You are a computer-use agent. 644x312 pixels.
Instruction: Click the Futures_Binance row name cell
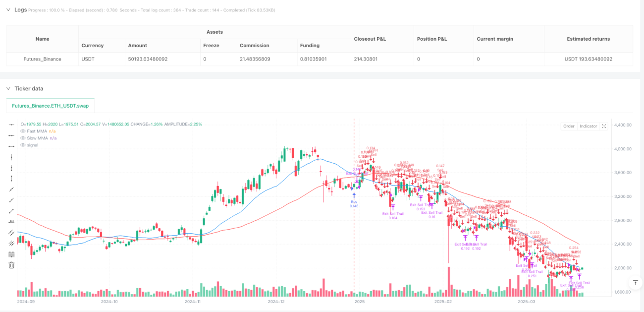(43, 59)
